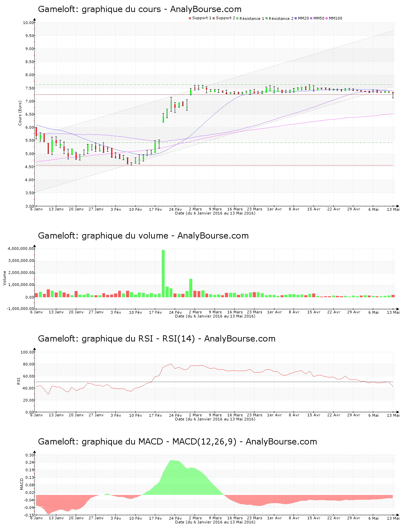Click the -1,000,000.00 volume axis value
The width and height of the screenshot is (412, 532).
point(20,309)
